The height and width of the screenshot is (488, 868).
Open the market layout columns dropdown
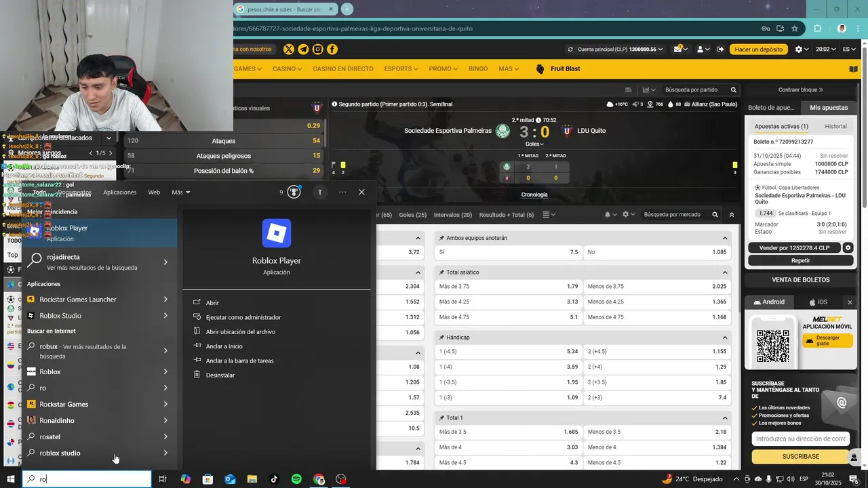[x=549, y=214]
